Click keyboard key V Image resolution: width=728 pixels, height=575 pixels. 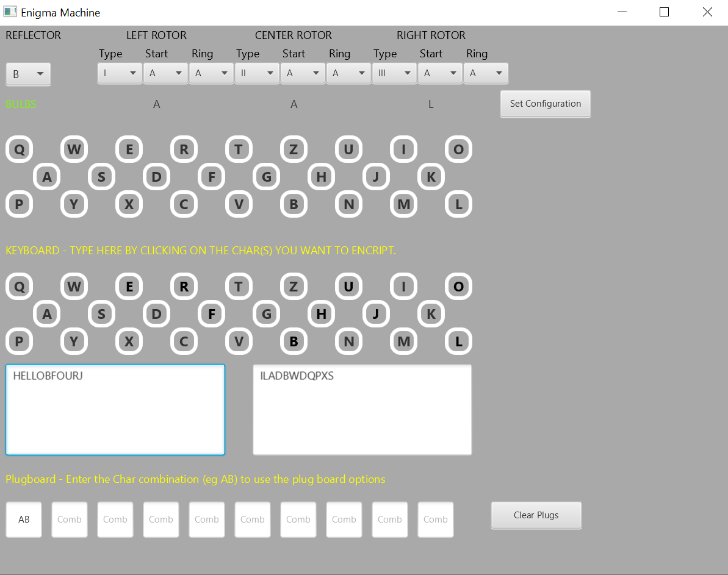239,341
